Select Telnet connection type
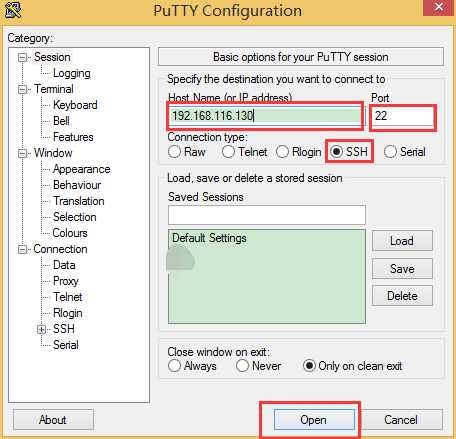 click(244, 152)
